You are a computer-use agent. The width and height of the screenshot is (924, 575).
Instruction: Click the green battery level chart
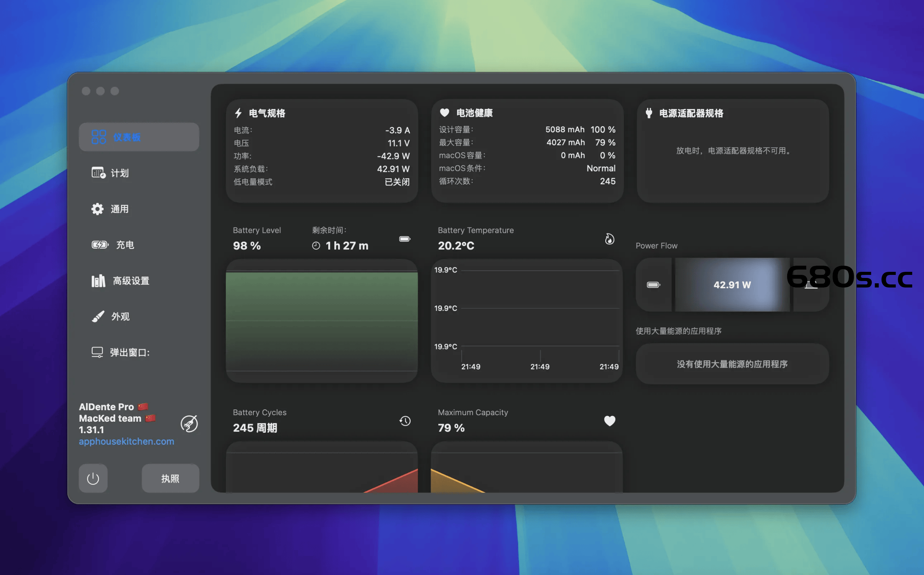click(322, 321)
